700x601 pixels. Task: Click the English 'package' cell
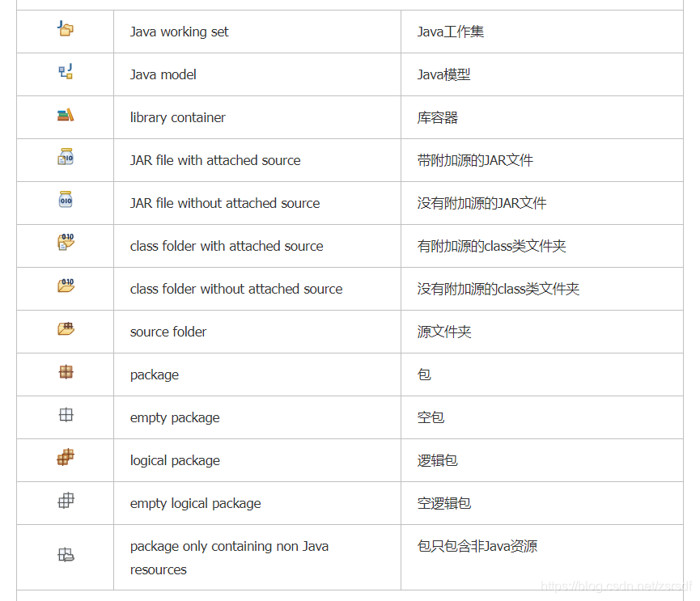click(x=257, y=375)
